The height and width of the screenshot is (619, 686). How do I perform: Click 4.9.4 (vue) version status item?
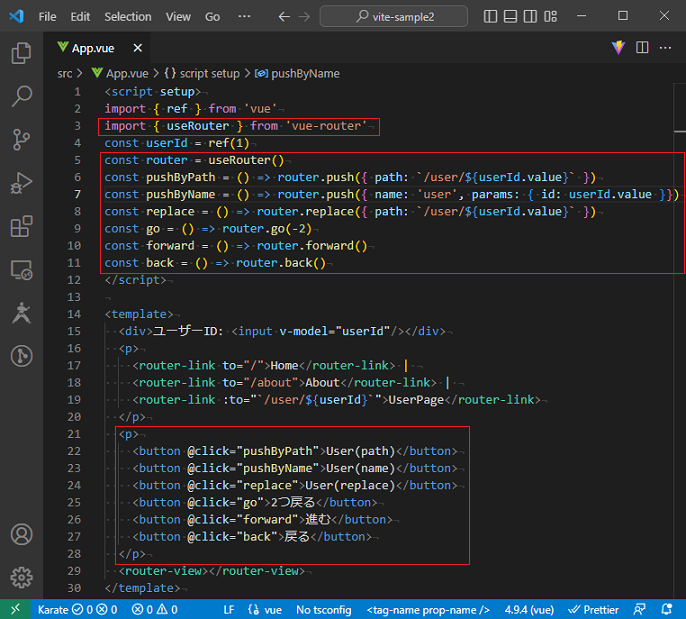click(x=529, y=609)
